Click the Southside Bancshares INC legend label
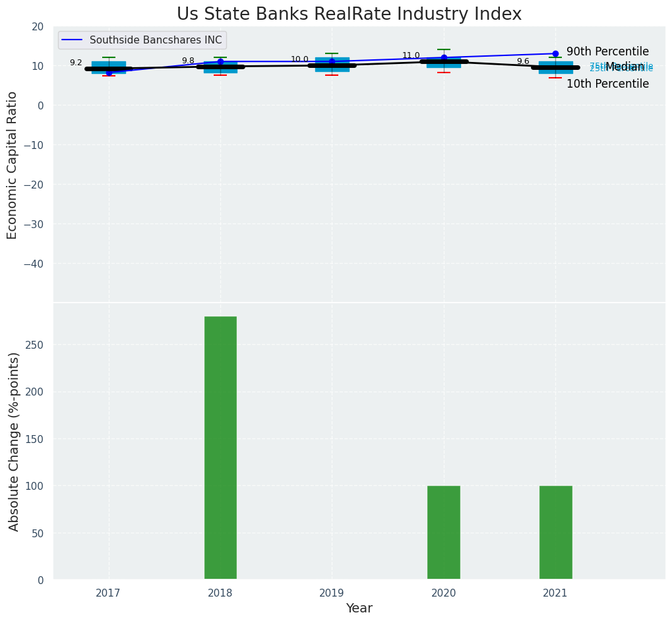The image size is (672, 621). [156, 40]
